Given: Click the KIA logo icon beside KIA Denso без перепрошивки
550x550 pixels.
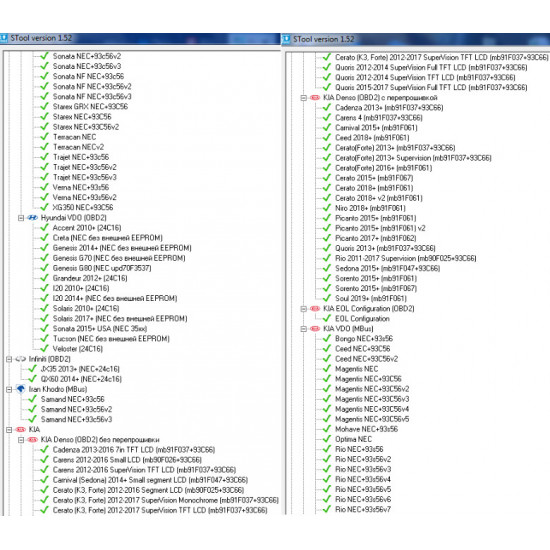Looking at the screenshot, I should coord(33,440).
